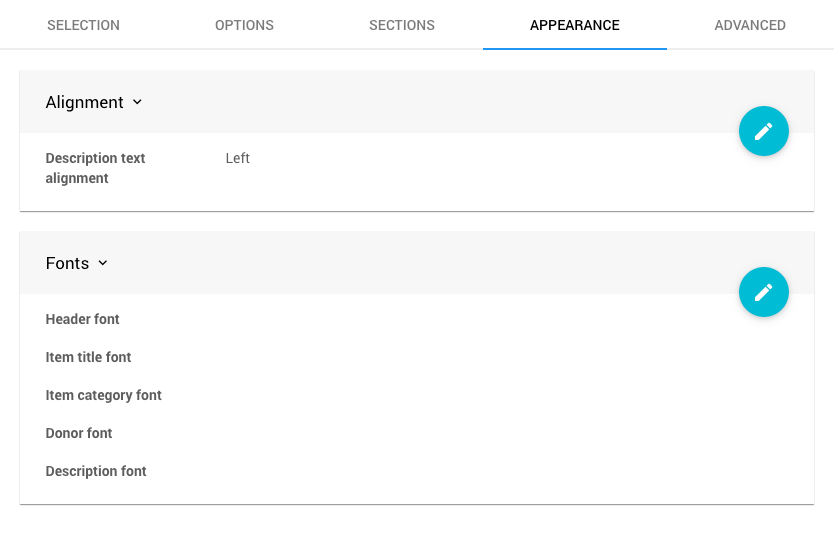834x554 pixels.
Task: Choose the Donor font label
Action: tap(79, 433)
